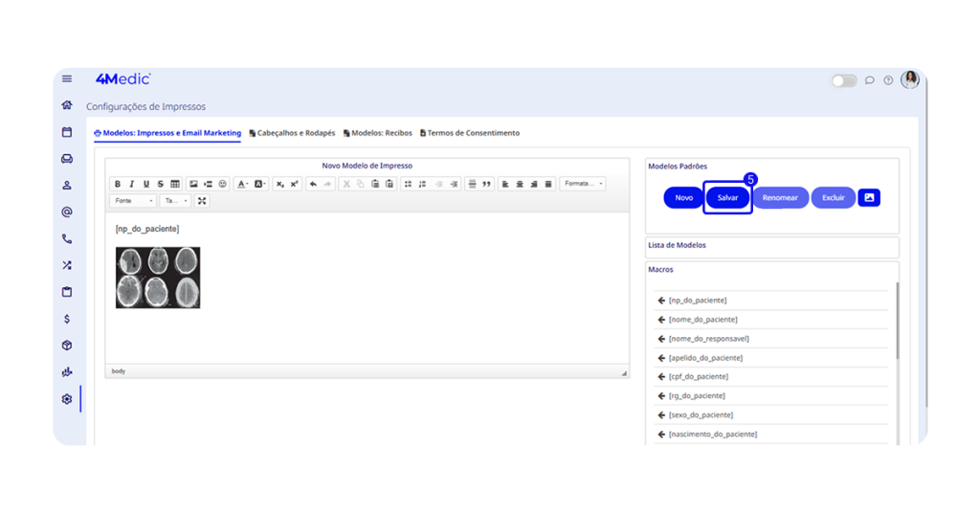The image size is (980, 514).
Task: Click the dollar sign financial icon
Action: (x=67, y=319)
